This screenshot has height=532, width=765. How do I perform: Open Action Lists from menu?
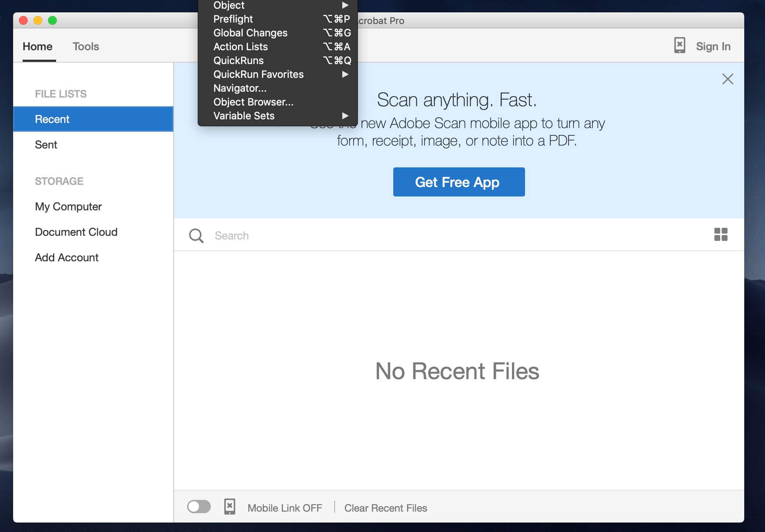278,47
